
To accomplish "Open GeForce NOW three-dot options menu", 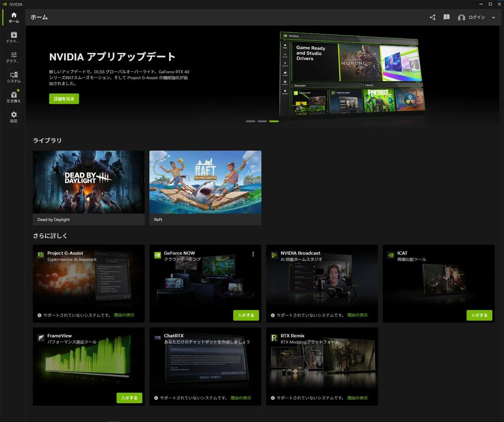I will (x=253, y=254).
